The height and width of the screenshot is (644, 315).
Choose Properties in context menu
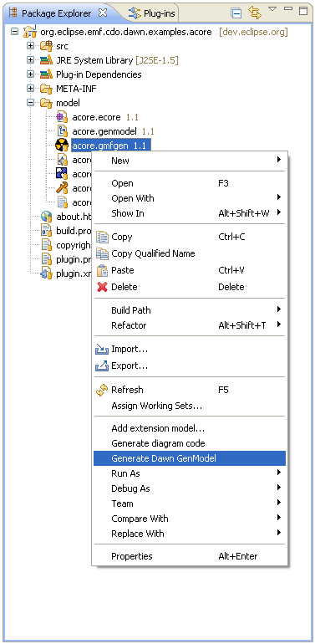pyautogui.click(x=190, y=556)
